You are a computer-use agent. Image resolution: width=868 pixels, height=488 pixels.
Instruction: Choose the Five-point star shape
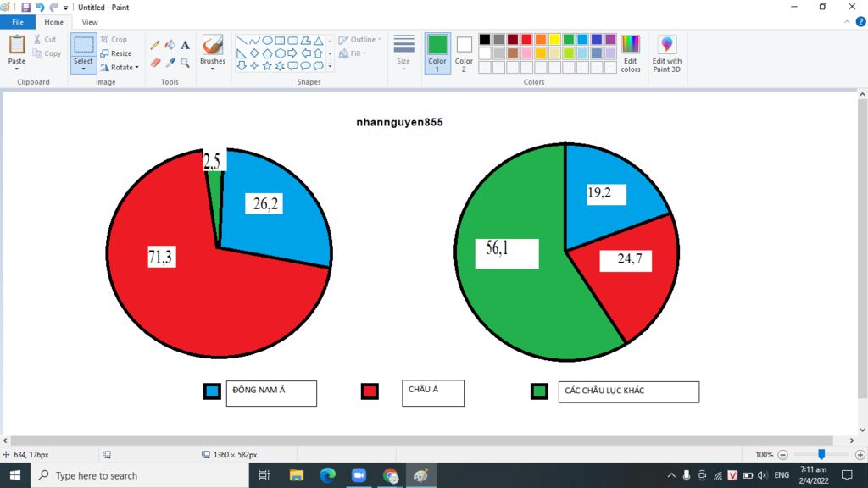coord(267,66)
